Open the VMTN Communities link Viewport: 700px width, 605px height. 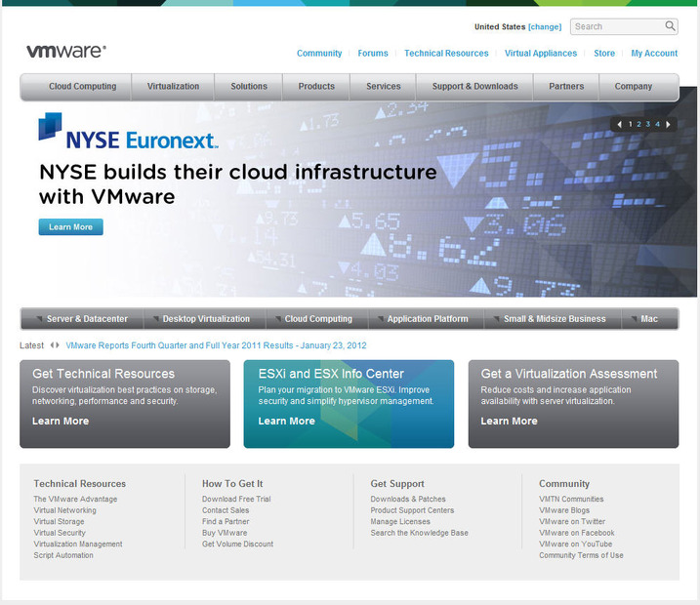pyautogui.click(x=571, y=499)
